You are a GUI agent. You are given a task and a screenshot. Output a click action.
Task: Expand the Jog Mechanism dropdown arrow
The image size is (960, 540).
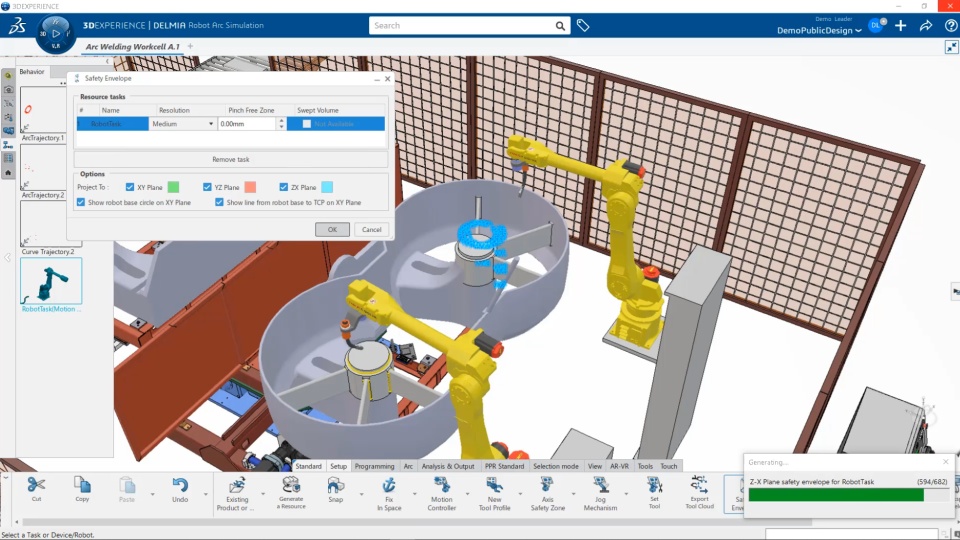point(626,493)
